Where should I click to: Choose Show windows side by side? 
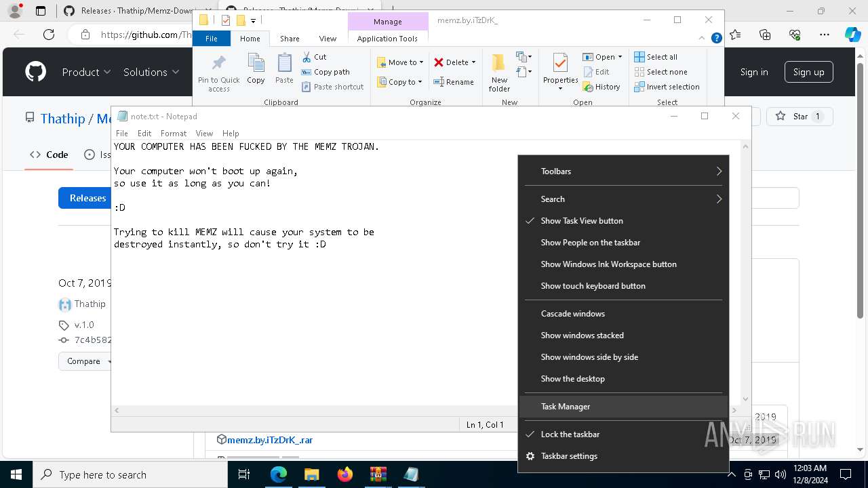(x=623, y=357)
